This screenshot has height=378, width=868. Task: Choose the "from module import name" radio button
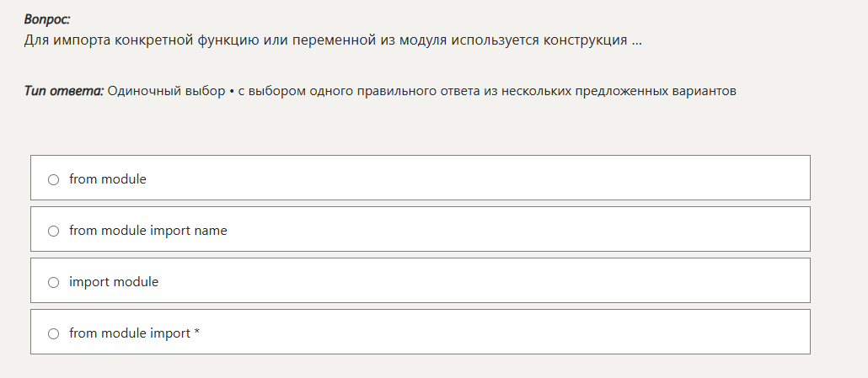coord(54,231)
